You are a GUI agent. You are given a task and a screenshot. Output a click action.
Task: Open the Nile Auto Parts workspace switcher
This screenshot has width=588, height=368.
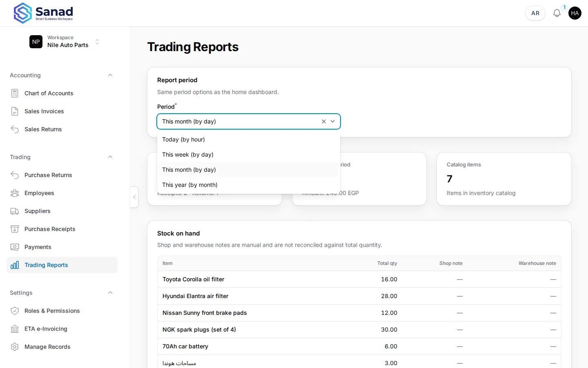pos(65,42)
